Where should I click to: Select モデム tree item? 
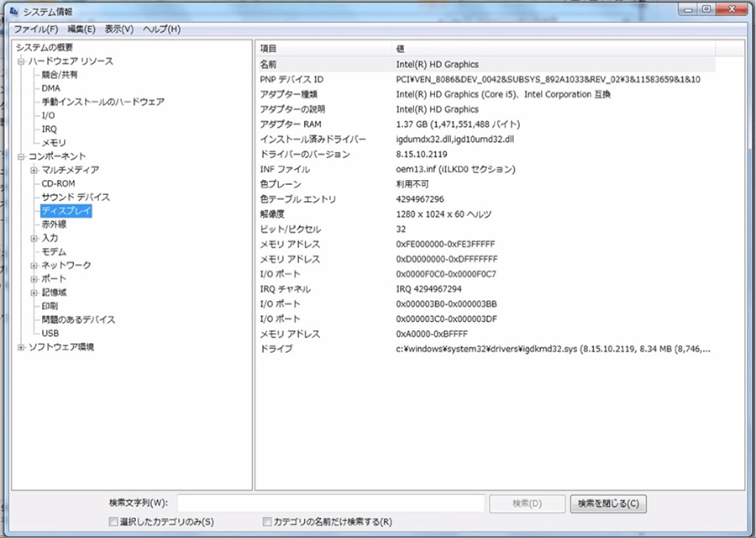[54, 252]
